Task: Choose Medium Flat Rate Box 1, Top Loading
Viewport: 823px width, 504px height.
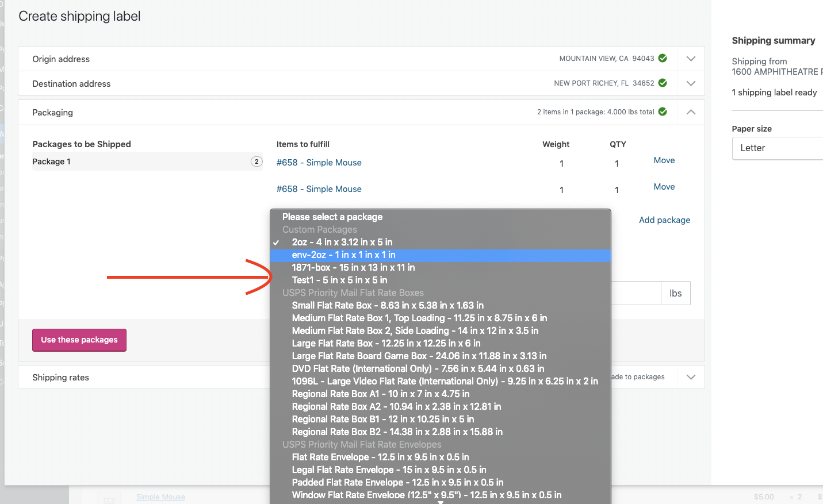Action: point(441,318)
